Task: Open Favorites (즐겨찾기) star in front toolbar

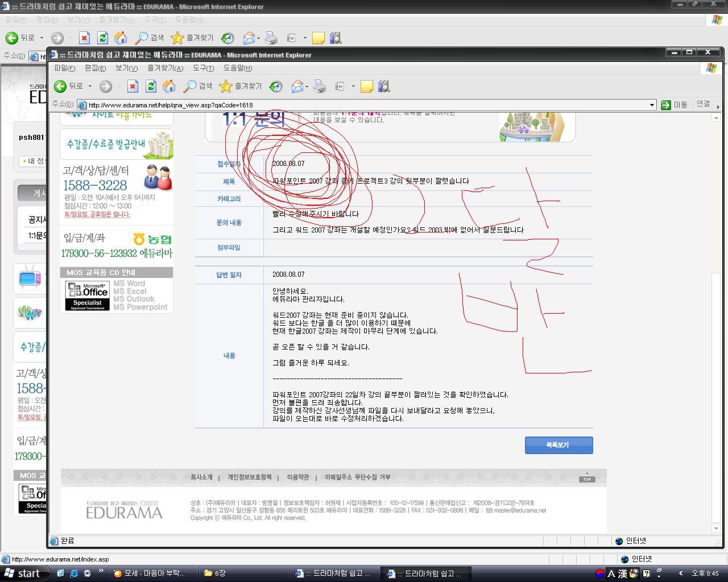Action: pyautogui.click(x=241, y=86)
